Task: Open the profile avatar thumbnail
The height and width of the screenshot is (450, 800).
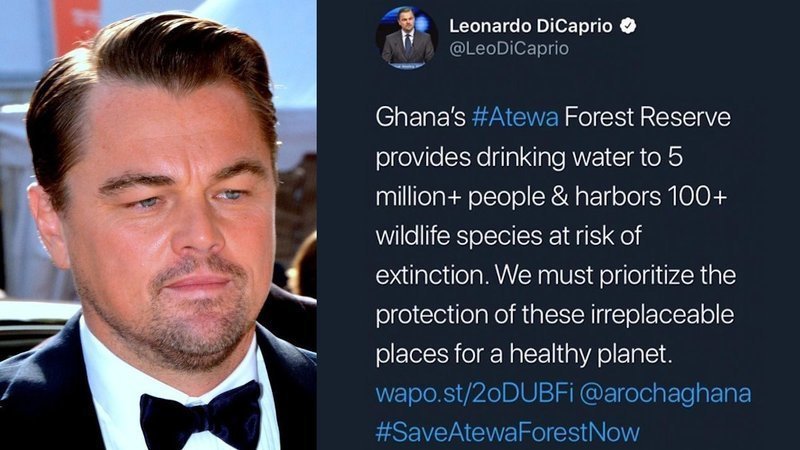Action: click(407, 39)
